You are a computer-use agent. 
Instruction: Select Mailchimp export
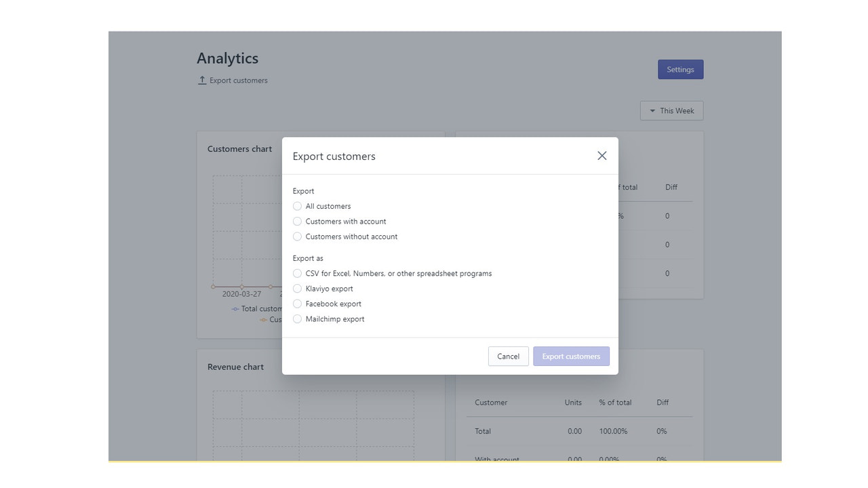pos(297,319)
